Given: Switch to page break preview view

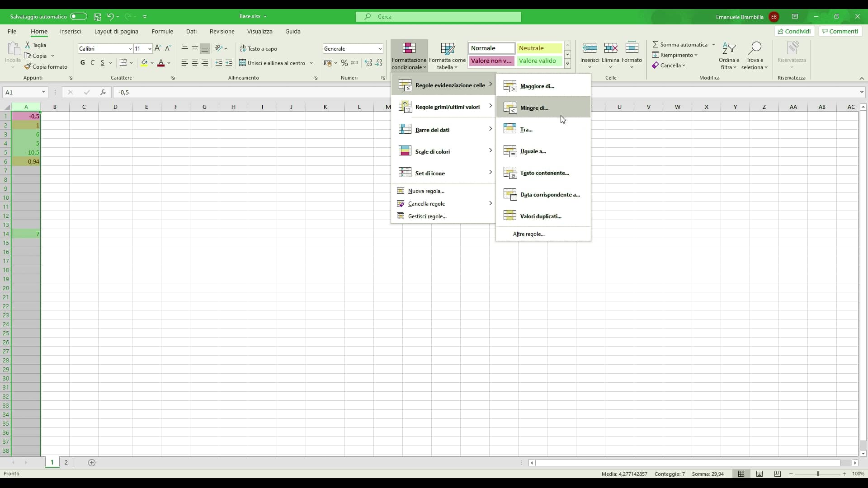Looking at the screenshot, I should 778,474.
